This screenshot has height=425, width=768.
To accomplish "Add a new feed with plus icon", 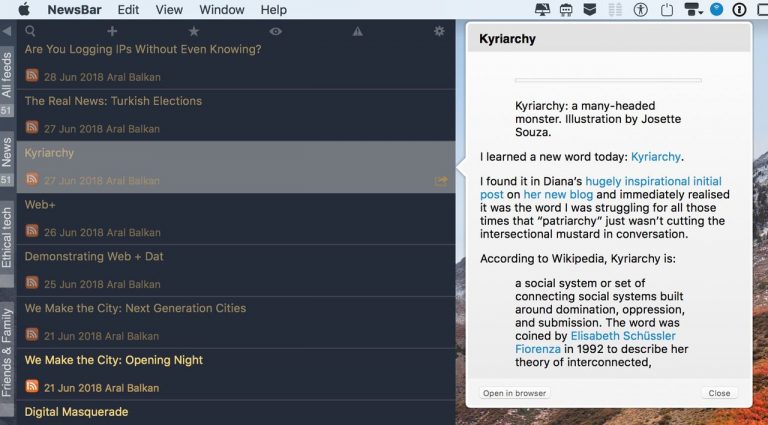I will point(112,31).
